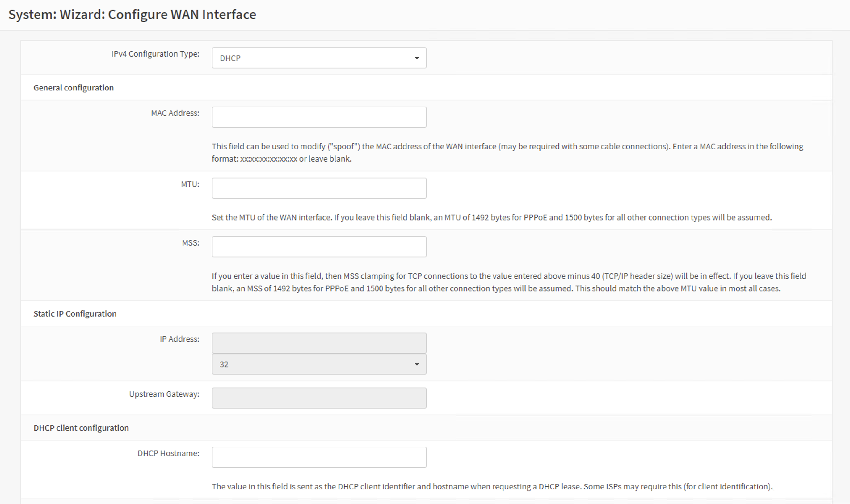Click the General configuration section header

73,88
